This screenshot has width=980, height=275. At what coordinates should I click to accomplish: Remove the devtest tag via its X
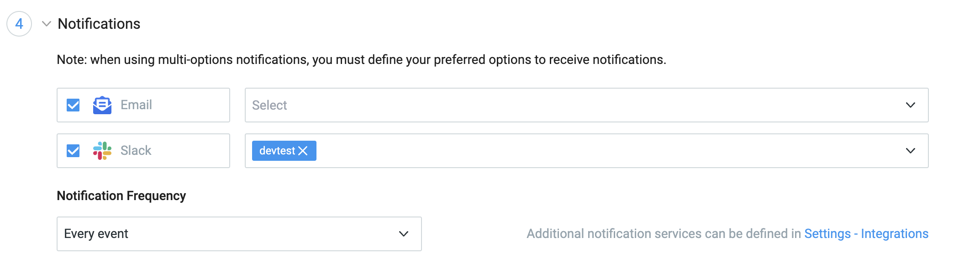click(303, 151)
